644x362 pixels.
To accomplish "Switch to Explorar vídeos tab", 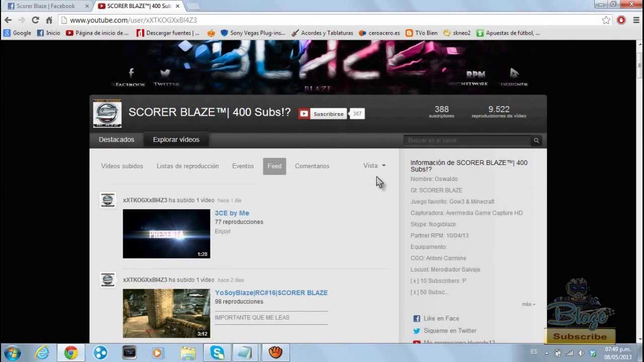I will (x=176, y=140).
